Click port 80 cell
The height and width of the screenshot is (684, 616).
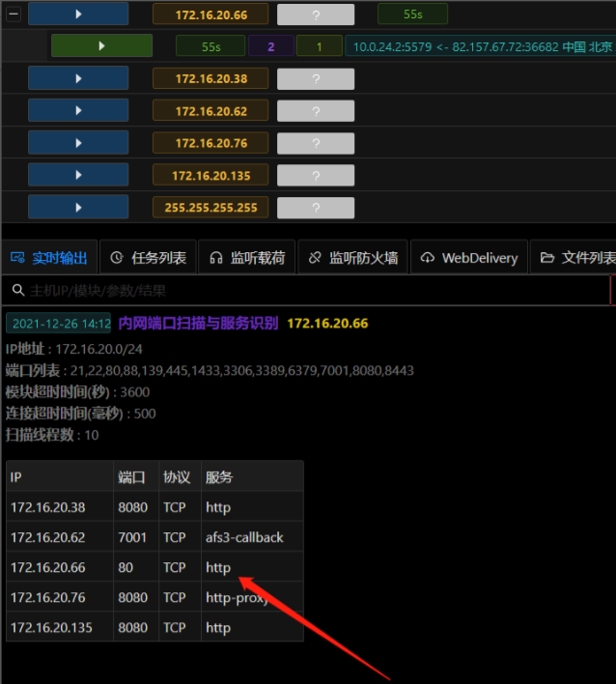[136, 567]
